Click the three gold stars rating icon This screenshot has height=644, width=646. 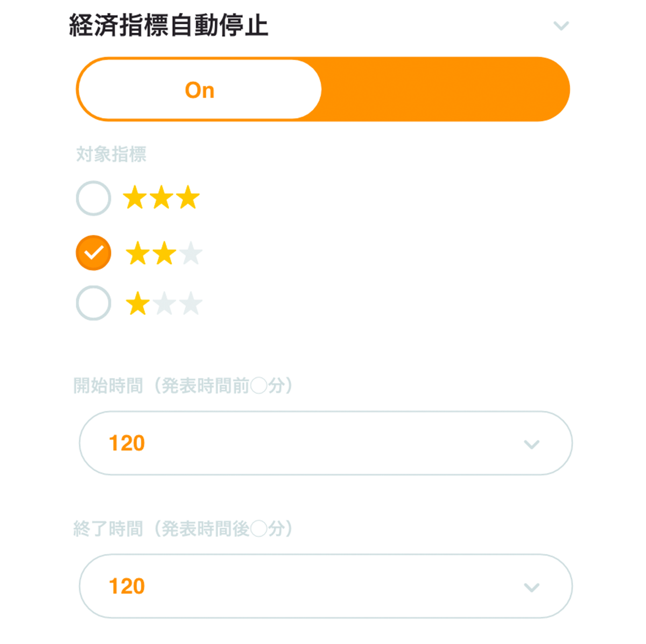point(161,197)
